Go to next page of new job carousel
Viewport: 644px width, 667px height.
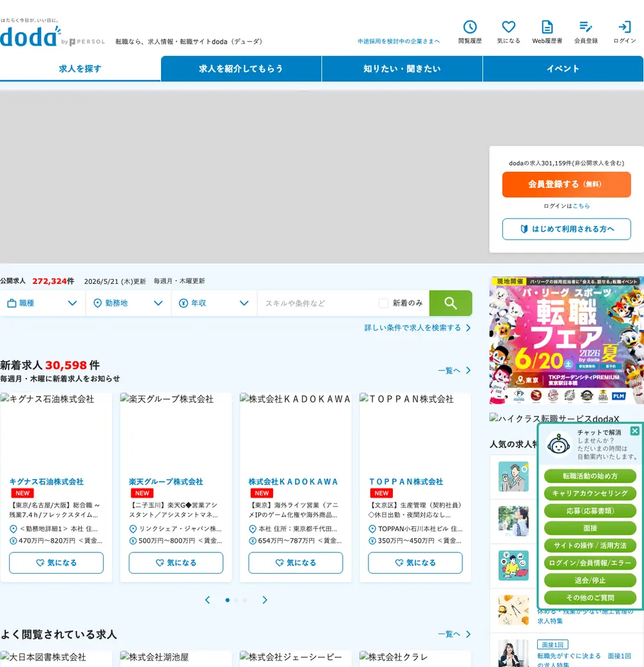pos(265,600)
